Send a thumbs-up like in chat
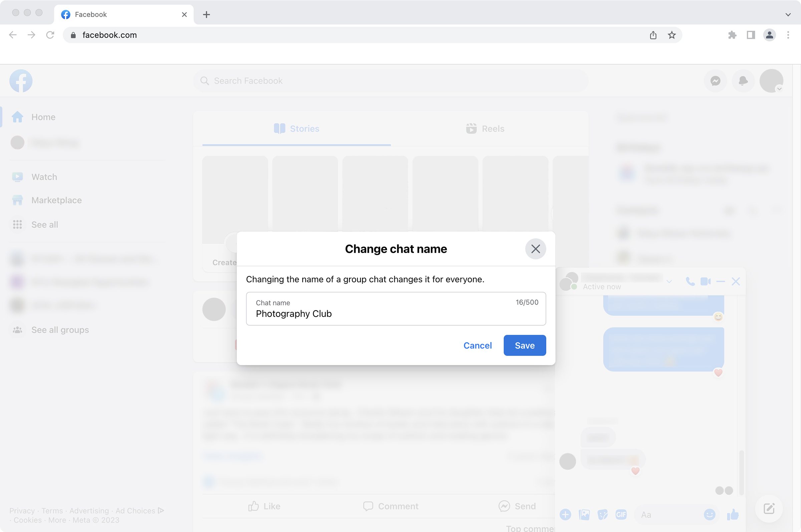 (733, 514)
